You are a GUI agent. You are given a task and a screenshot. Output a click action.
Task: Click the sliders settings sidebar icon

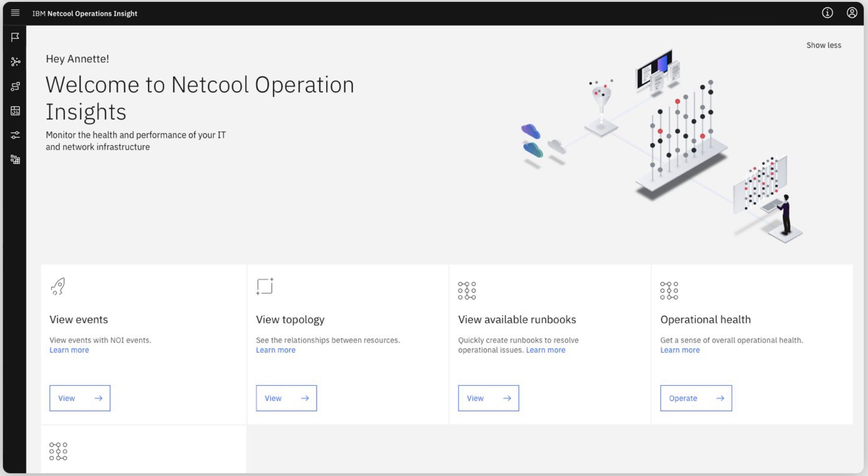(x=15, y=135)
